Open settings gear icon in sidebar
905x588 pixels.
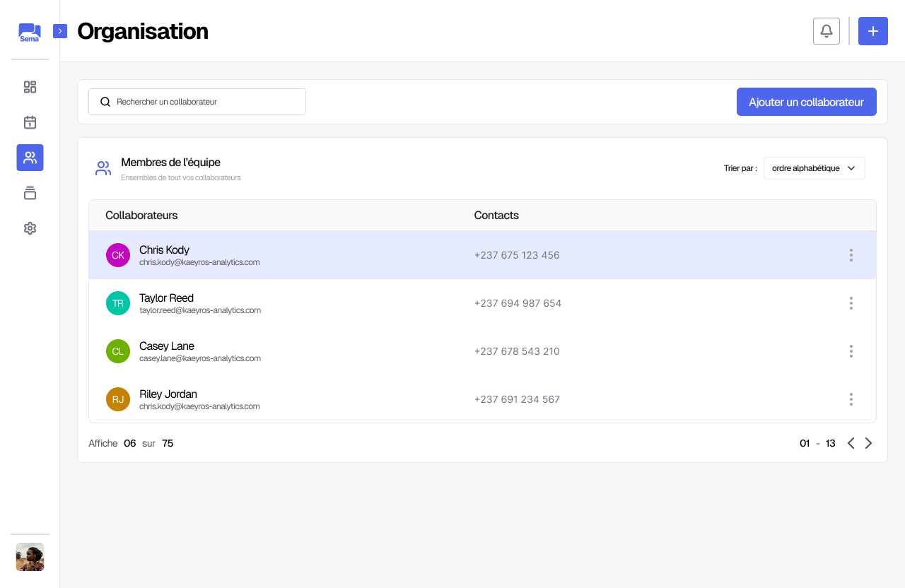coord(30,228)
